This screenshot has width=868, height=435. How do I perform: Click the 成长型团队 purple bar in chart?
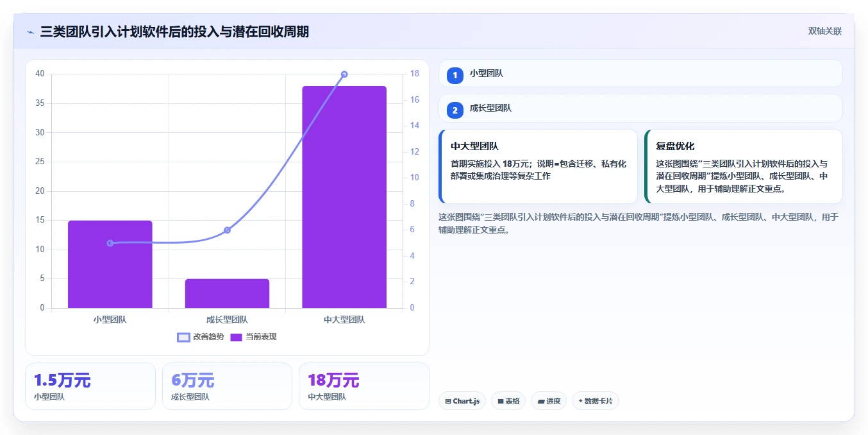coord(227,293)
